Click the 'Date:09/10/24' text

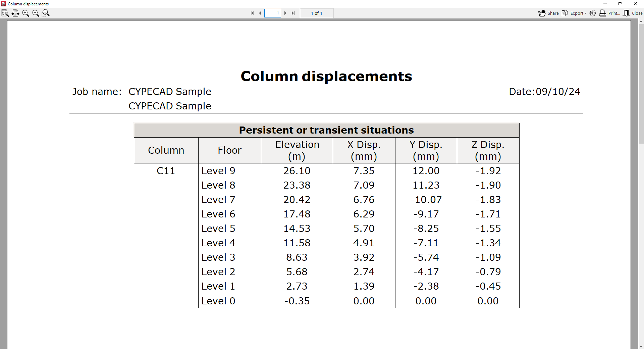click(x=545, y=92)
